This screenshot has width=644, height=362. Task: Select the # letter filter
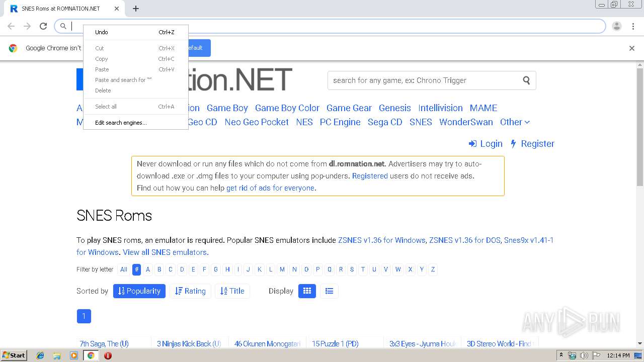click(x=136, y=269)
